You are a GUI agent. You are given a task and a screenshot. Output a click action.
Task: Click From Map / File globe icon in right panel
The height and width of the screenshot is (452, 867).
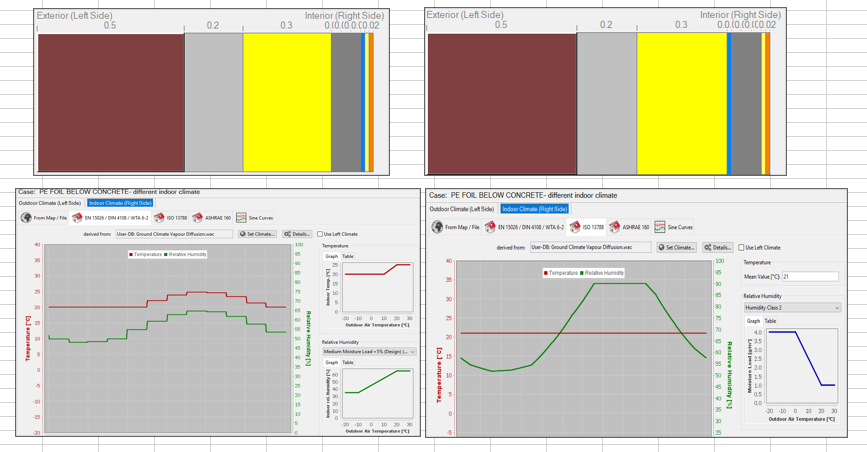tap(437, 227)
